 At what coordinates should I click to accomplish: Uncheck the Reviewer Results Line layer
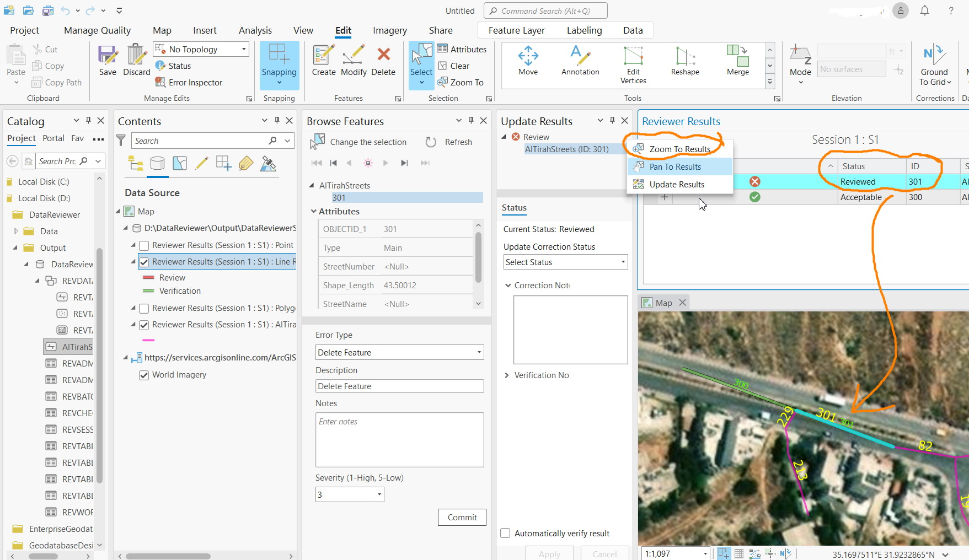(144, 261)
